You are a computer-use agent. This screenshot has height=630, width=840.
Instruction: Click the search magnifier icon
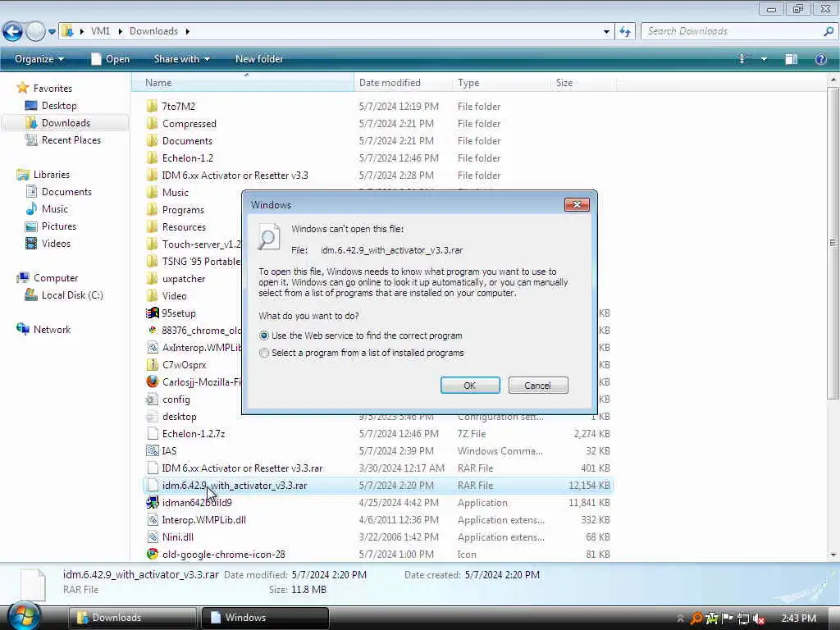pos(829,32)
